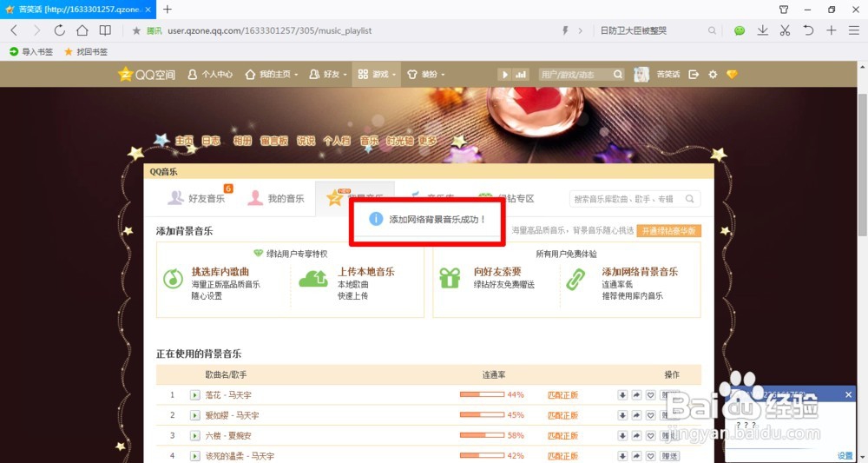868x463 pixels.
Task: Click 匹配正版 link in the 44% row
Action: [562, 395]
